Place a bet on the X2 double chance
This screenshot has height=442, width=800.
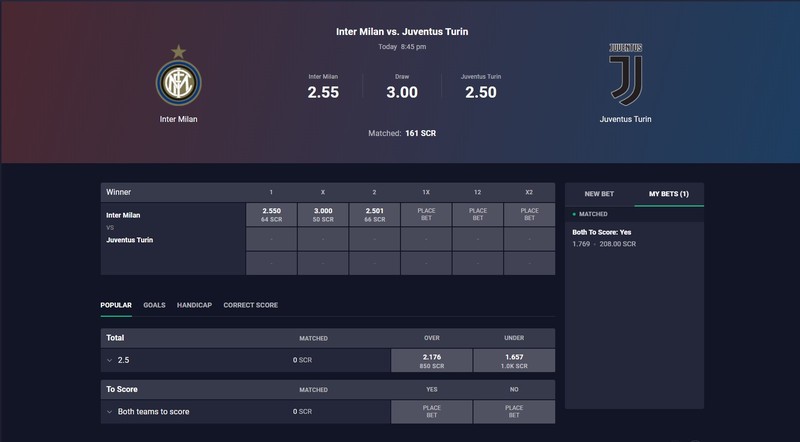pyautogui.click(x=529, y=215)
